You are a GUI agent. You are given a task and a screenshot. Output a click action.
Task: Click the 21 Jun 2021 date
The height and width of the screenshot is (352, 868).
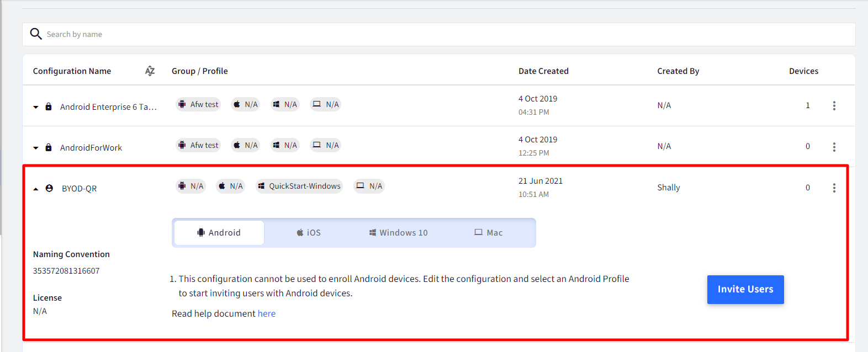click(x=541, y=181)
